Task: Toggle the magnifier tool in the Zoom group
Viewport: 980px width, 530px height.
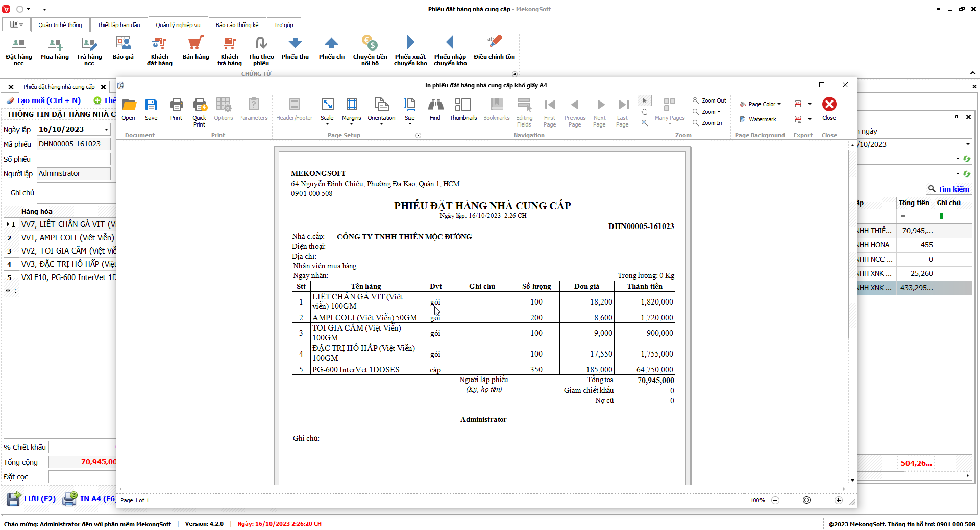Action: click(x=645, y=123)
